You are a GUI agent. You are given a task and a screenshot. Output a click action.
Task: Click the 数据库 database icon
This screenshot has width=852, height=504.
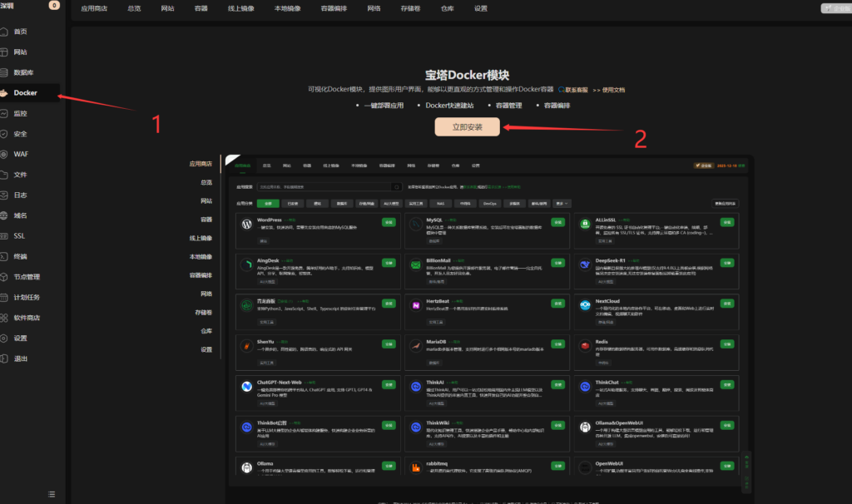[x=6, y=72]
